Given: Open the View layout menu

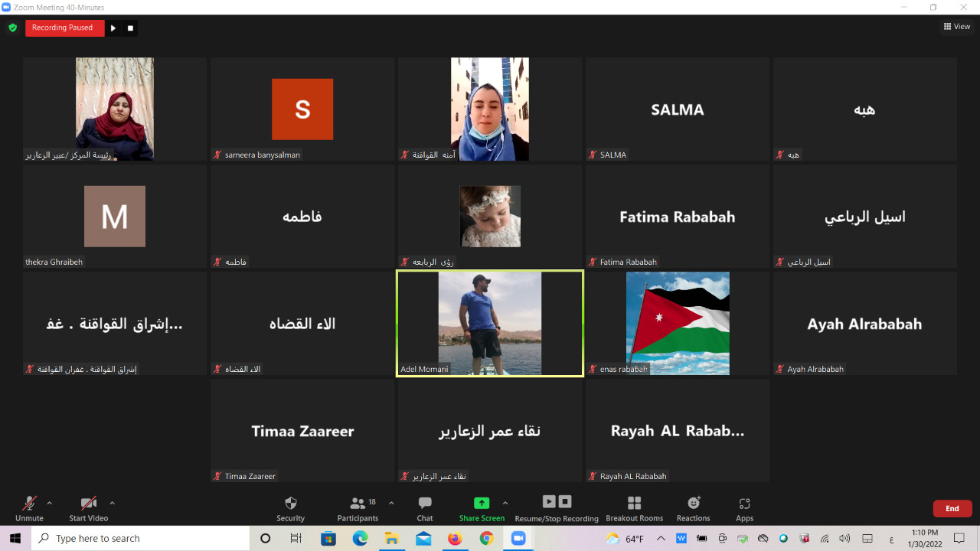Looking at the screenshot, I should 957,27.
